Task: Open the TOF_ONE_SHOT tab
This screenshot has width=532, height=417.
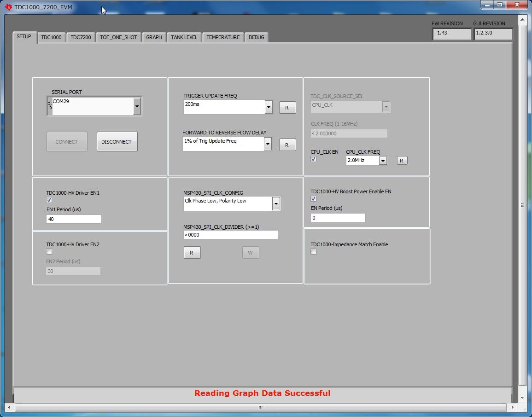Action: 118,37
